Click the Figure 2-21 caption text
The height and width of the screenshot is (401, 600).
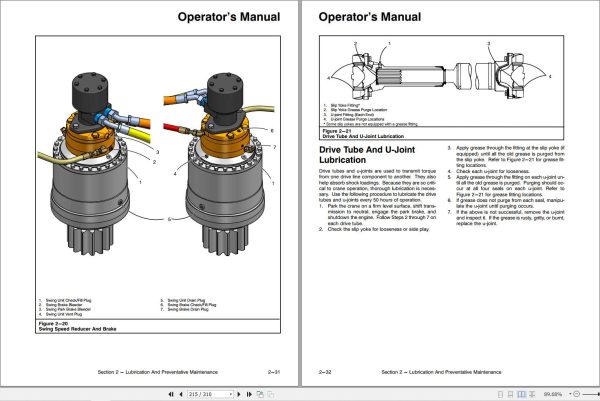[363, 134]
